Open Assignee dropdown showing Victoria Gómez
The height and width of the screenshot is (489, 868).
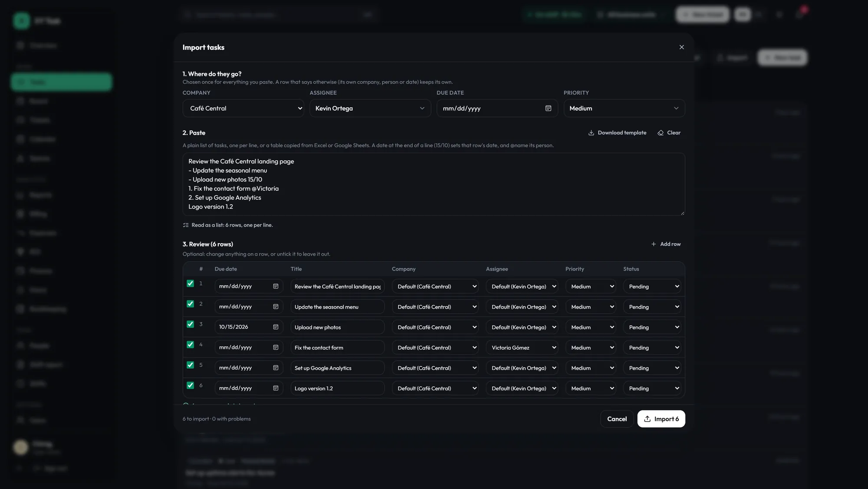coord(522,347)
